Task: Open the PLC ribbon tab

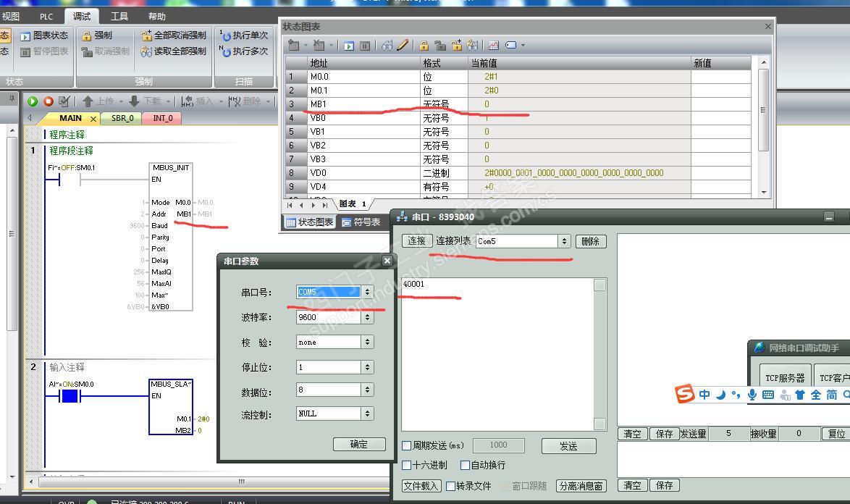Action: 46,16
